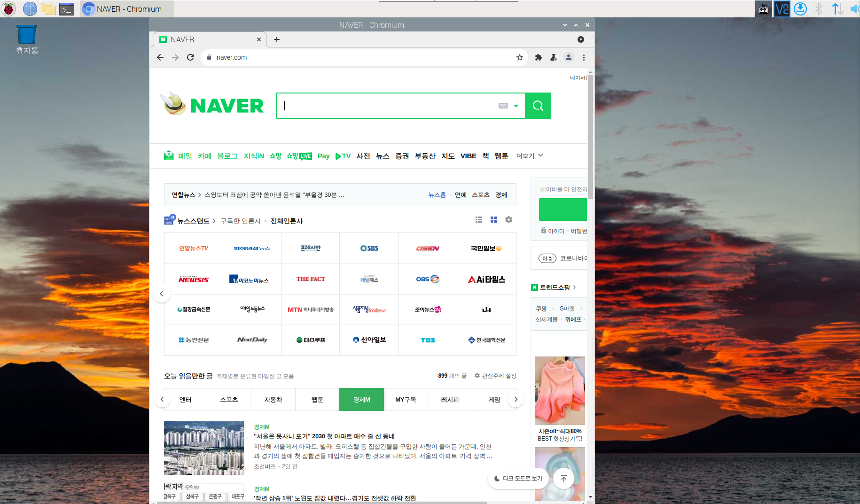The image size is (860, 504).
Task: Select the 자동차 topic tab
Action: [x=273, y=399]
